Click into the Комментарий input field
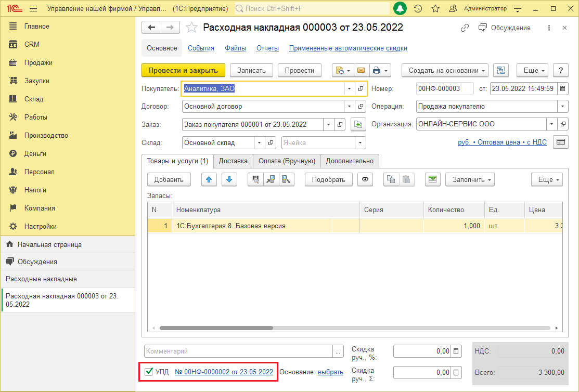 tap(238, 351)
